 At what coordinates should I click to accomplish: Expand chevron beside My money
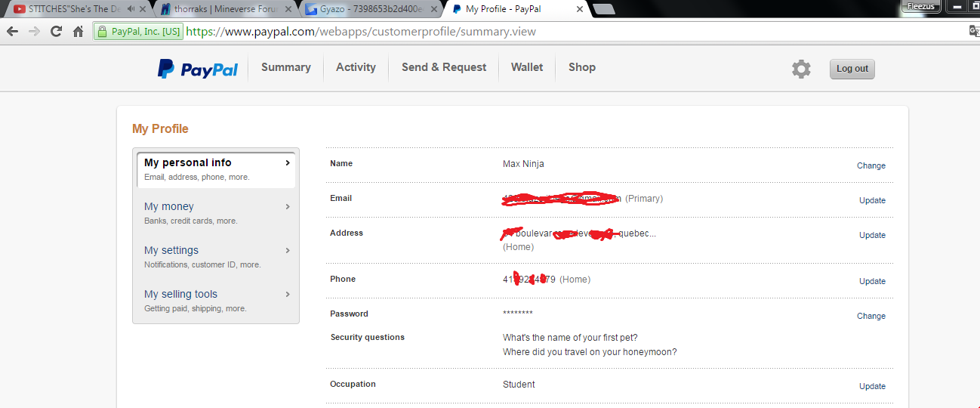(x=288, y=206)
